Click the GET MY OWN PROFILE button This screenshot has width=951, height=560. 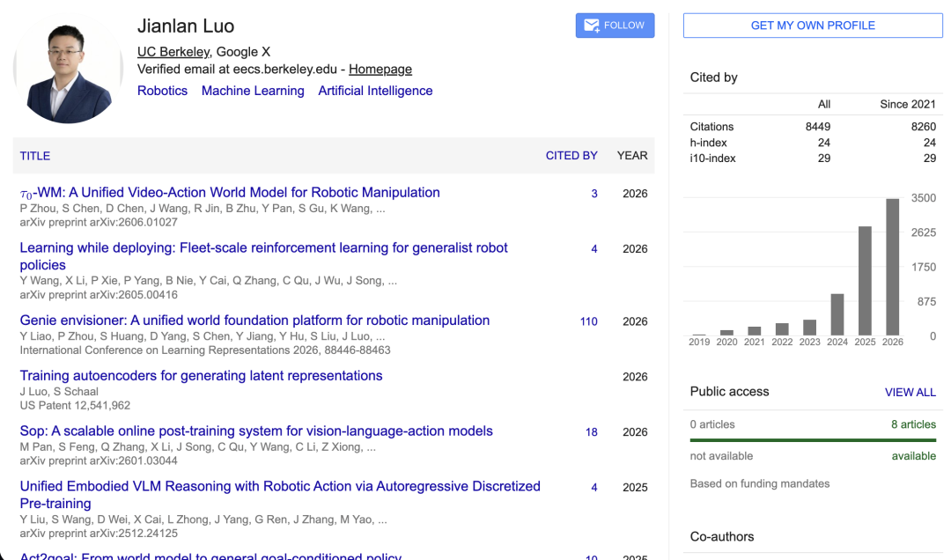813,26
